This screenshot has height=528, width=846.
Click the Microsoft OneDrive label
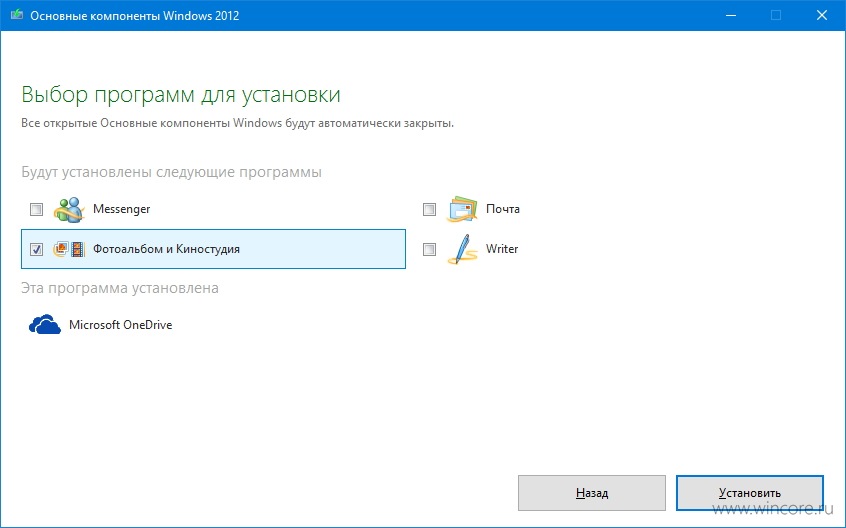(x=120, y=325)
